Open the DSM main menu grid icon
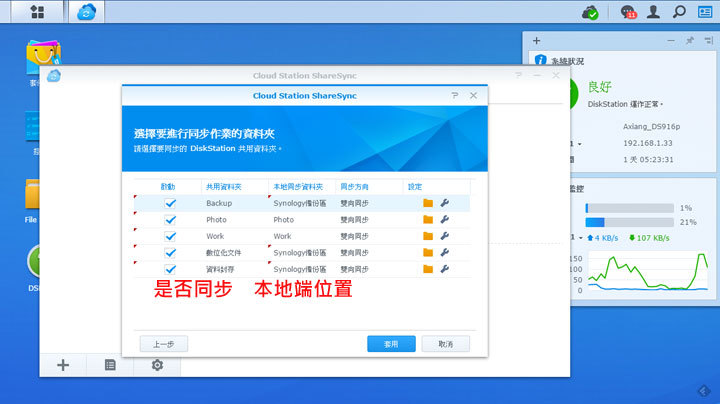The height and width of the screenshot is (404, 720). point(37,12)
